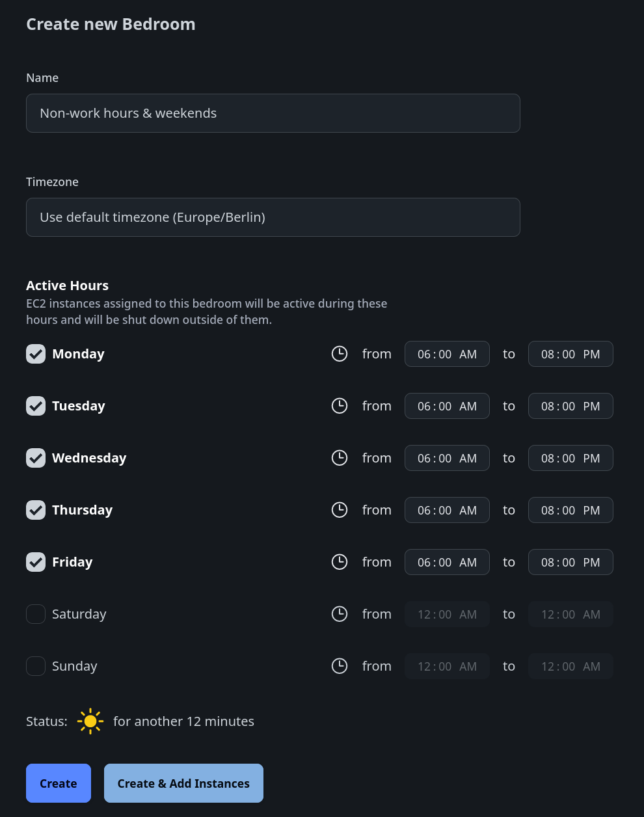Click Create & Add Instances button
The height and width of the screenshot is (817, 644).
coord(183,783)
